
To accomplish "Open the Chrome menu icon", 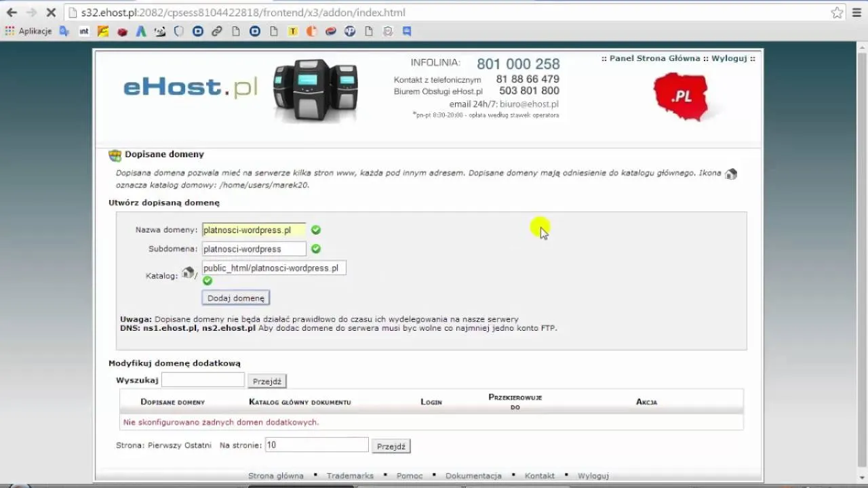I will click(858, 12).
